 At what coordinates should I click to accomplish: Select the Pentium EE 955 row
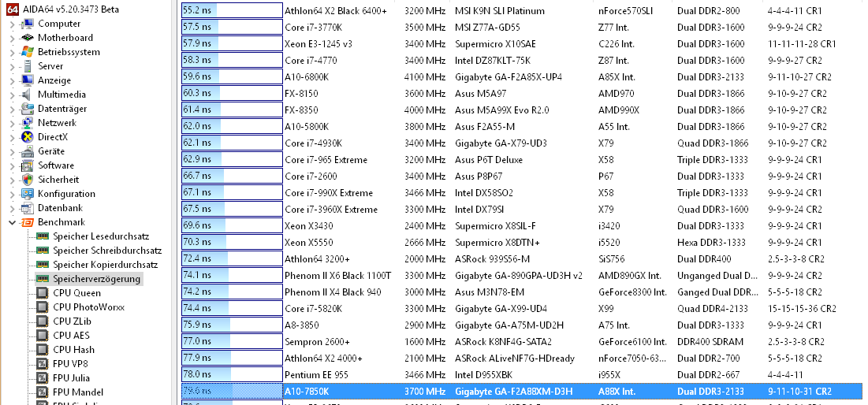(x=521, y=374)
